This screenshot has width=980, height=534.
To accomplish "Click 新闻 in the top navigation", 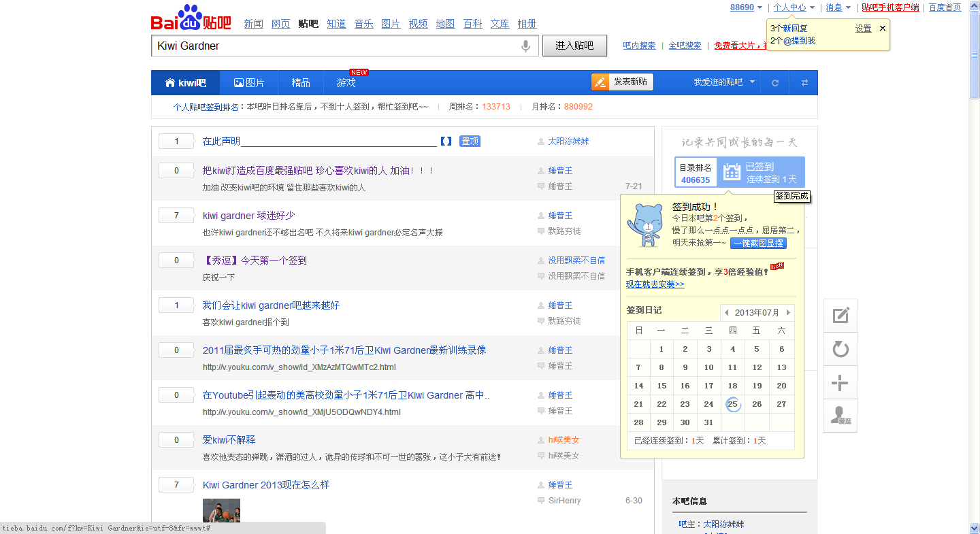I will click(x=254, y=24).
